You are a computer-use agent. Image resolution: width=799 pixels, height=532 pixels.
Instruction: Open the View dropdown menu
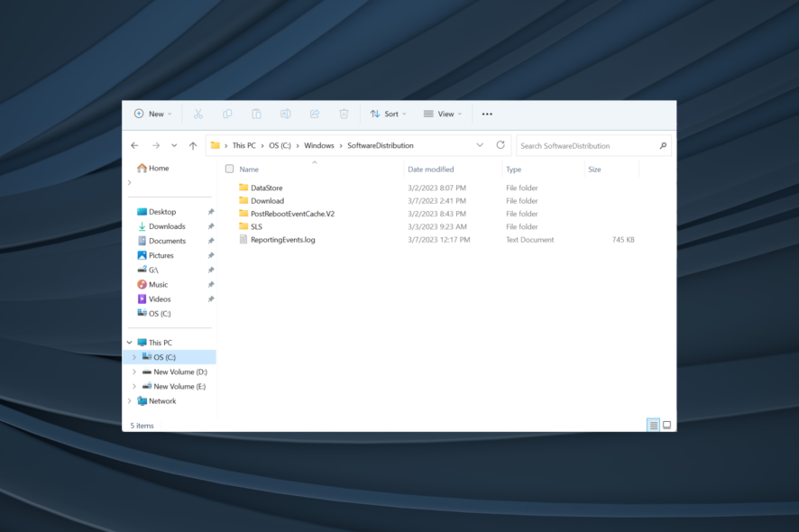click(442, 115)
